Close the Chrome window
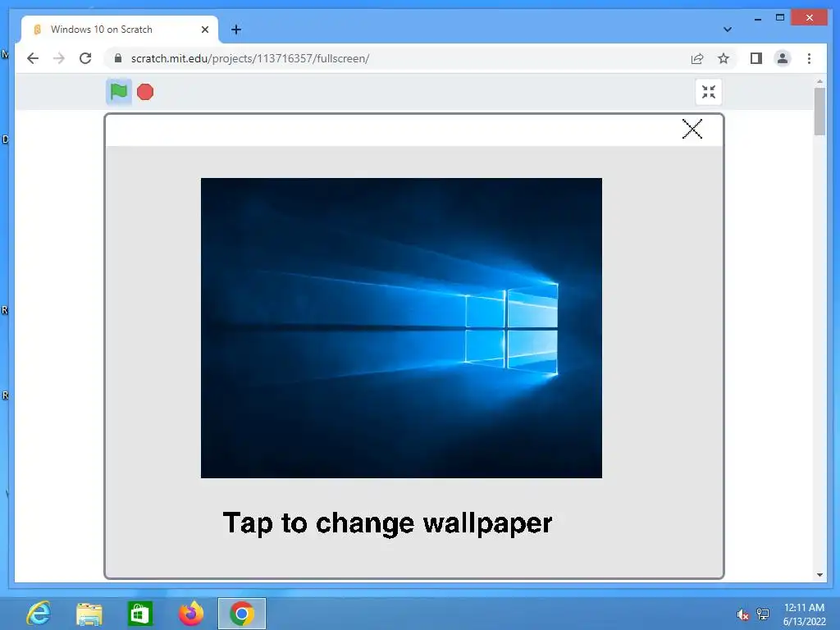The image size is (840, 630). point(810,18)
